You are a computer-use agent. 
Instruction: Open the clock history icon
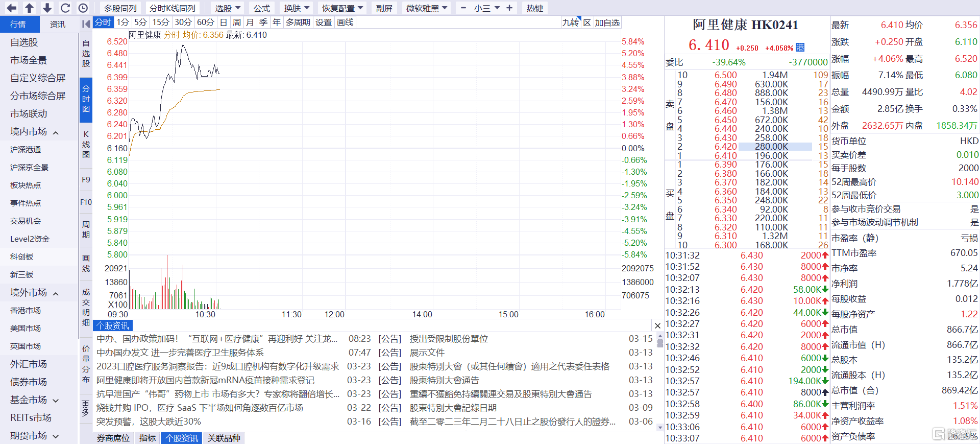83,8
